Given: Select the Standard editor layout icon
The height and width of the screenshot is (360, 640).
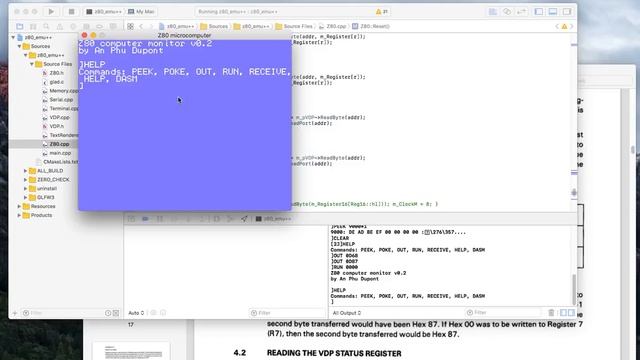Looking at the screenshot, I should click(493, 11).
